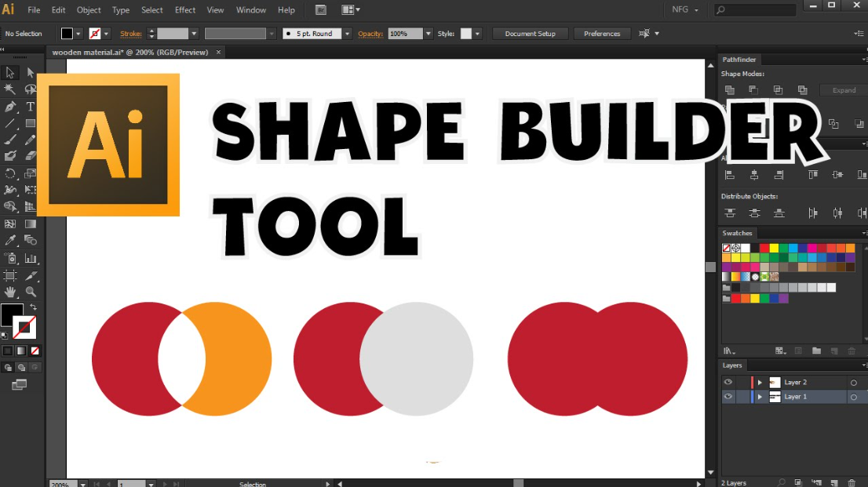Viewport: 868px width, 487px height.
Task: Click Layer 1 target circle
Action: pyautogui.click(x=854, y=397)
